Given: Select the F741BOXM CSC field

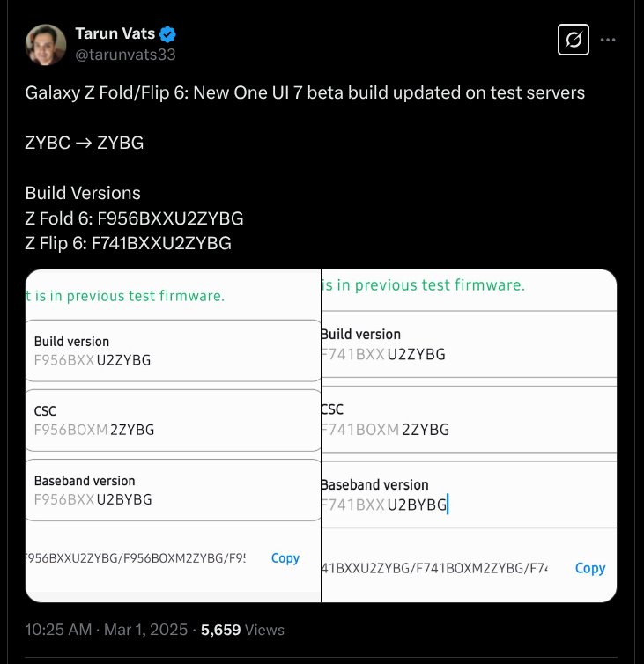Looking at the screenshot, I should [469, 421].
